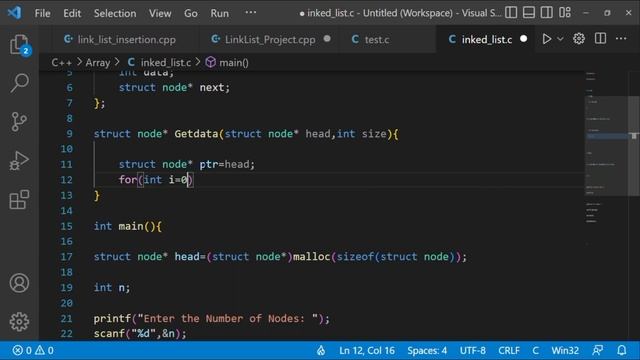Click the 'main' identifier on line 15

pos(131,226)
